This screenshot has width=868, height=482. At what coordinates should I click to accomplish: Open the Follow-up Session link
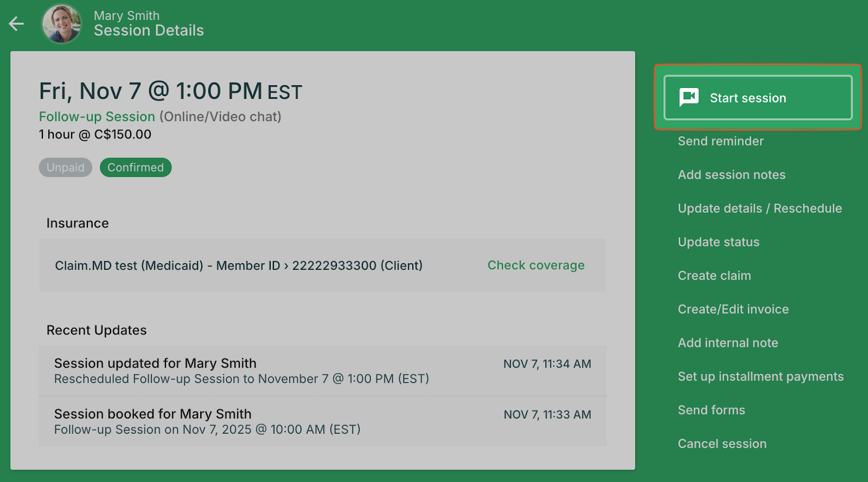click(97, 117)
